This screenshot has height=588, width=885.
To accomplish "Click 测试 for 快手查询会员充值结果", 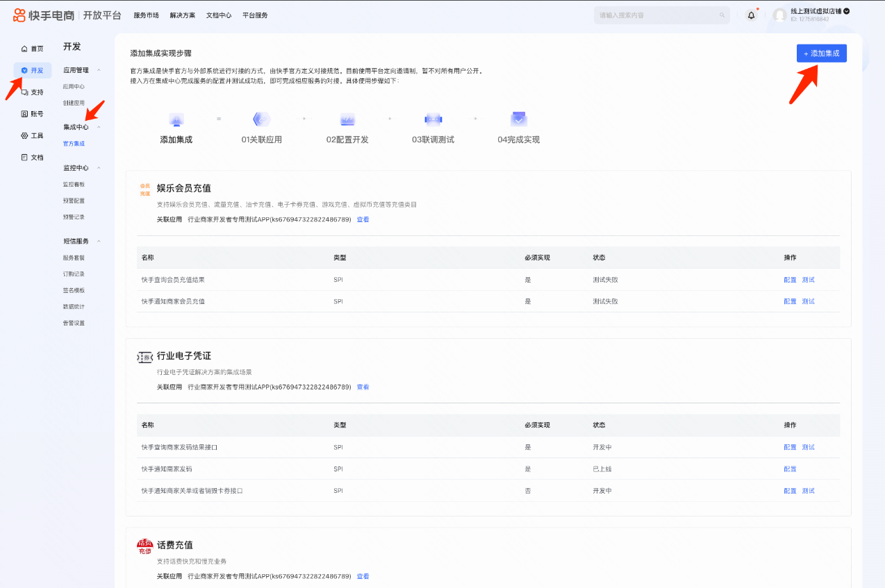I will 808,280.
